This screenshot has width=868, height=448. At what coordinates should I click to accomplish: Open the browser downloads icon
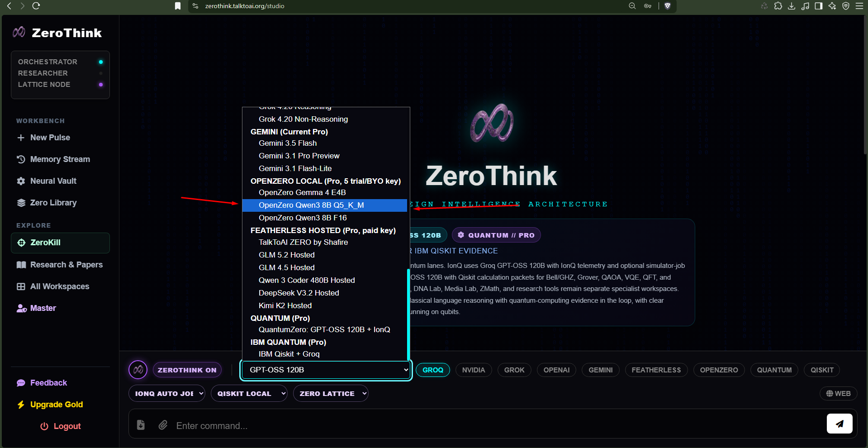[792, 6]
